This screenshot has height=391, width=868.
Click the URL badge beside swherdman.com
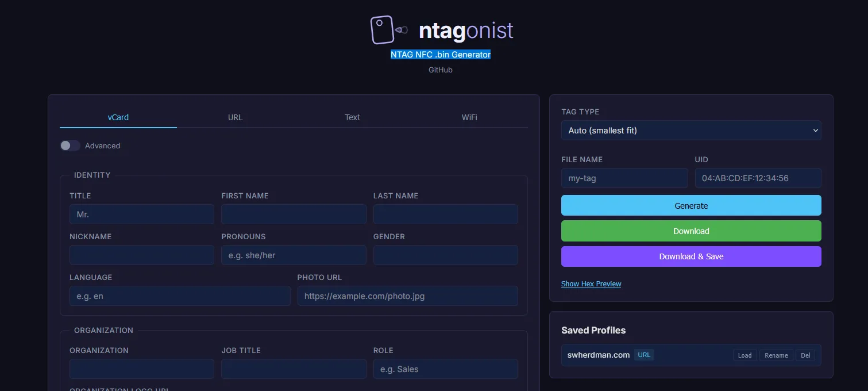point(644,355)
